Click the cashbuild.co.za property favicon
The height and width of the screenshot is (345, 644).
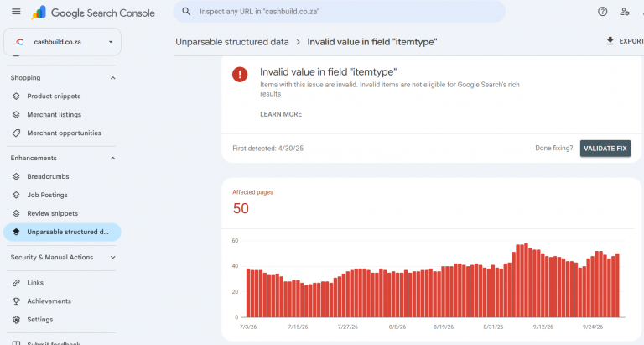[x=19, y=42]
